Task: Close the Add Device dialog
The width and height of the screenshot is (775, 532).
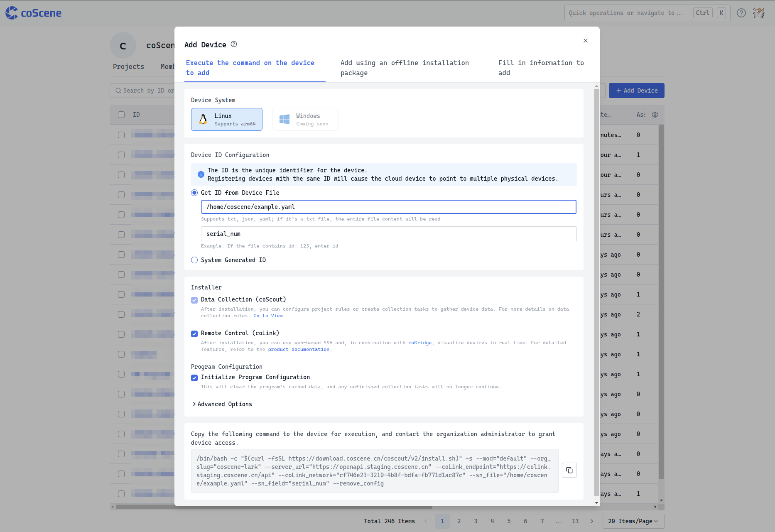Action: pyautogui.click(x=586, y=41)
